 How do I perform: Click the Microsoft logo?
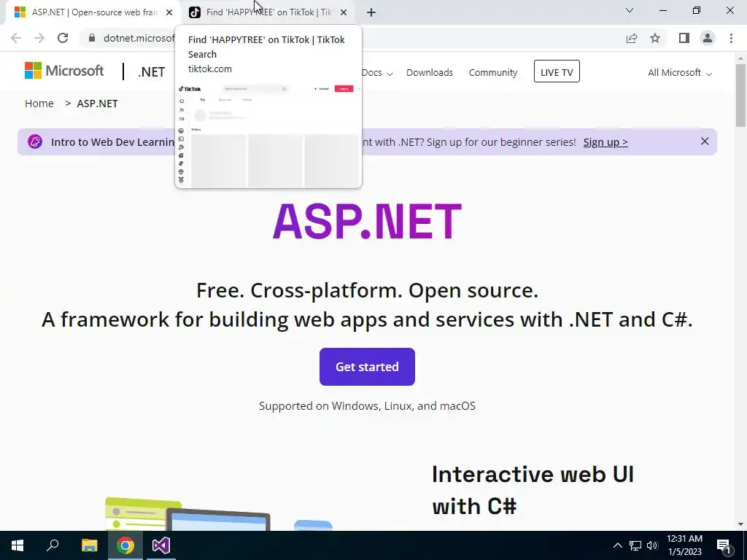pos(64,71)
